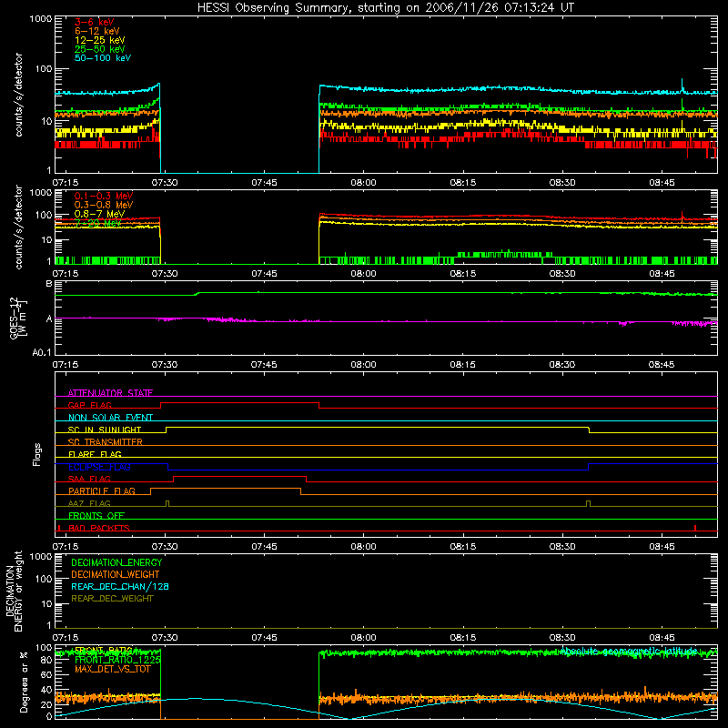Select the 6-12 keV legend label
The height and width of the screenshot is (728, 728).
(x=97, y=31)
